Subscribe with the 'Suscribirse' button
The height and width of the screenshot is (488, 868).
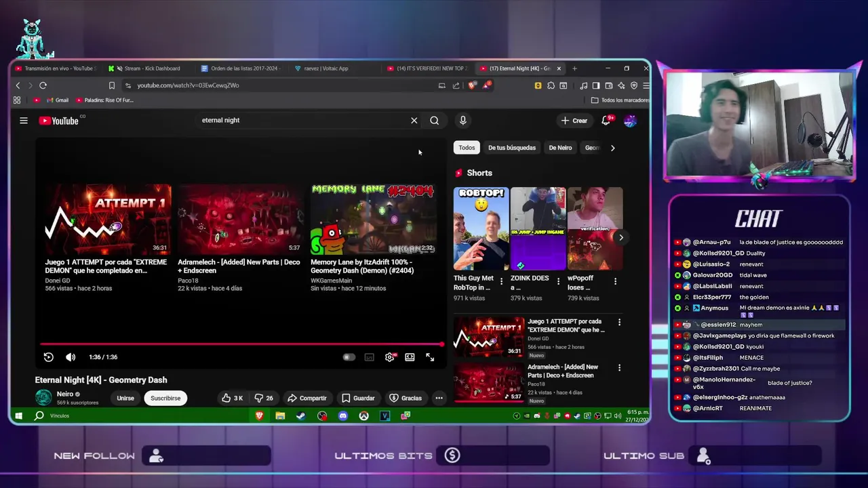point(165,398)
